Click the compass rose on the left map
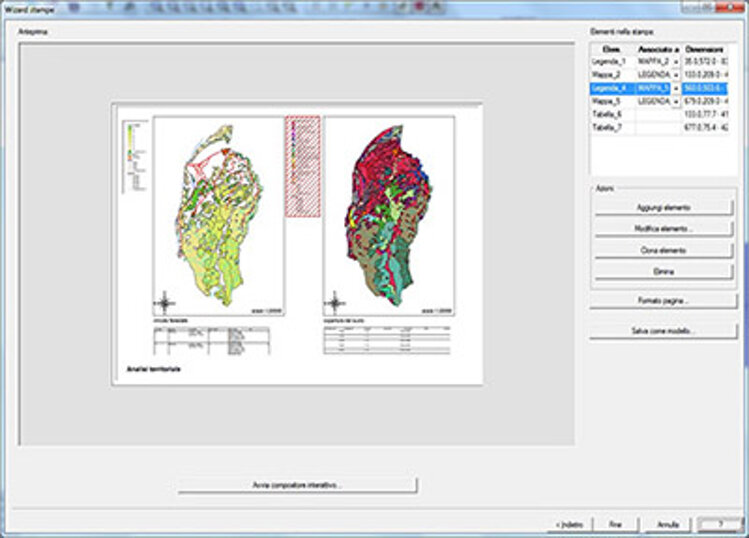Screen dimensions: 749x538 [166, 303]
